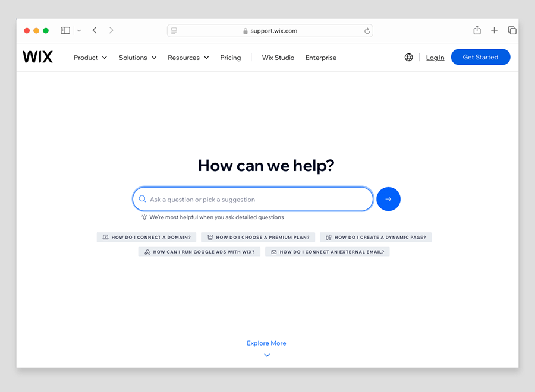The height and width of the screenshot is (392, 535).
Task: Open the language globe selector
Action: 408,57
